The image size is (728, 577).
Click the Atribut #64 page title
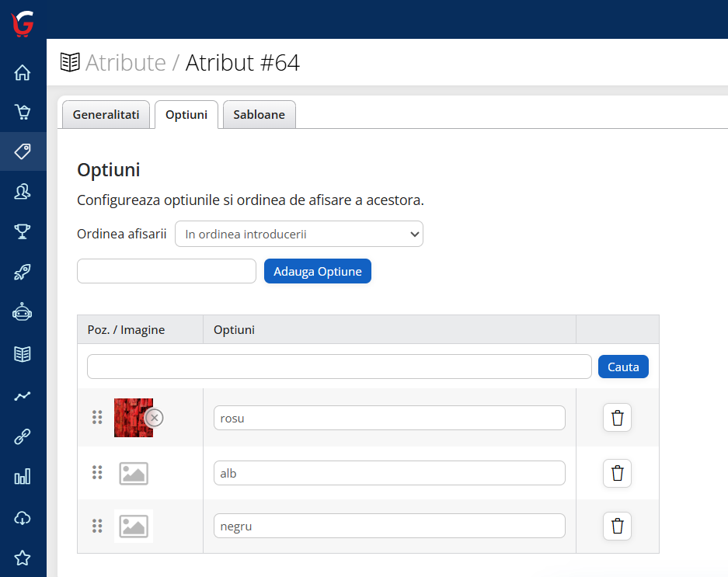pos(242,63)
